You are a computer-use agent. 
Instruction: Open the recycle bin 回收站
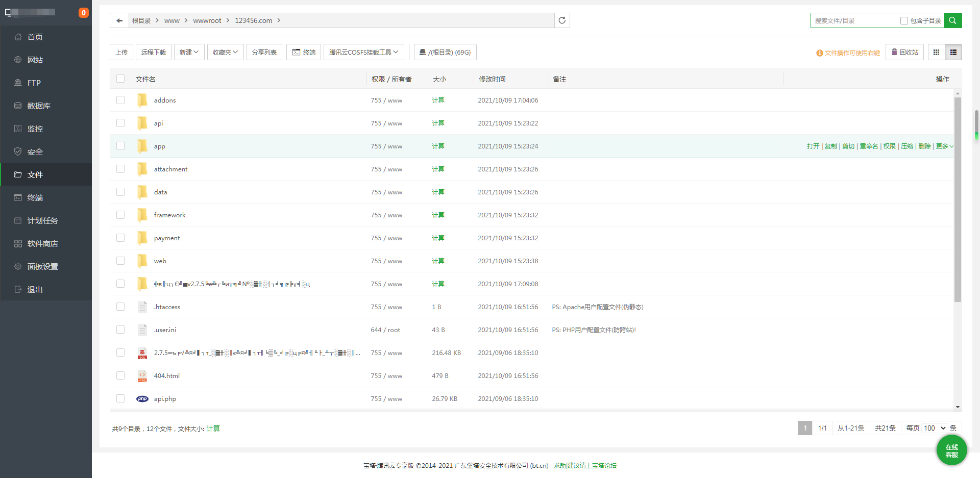pos(904,52)
